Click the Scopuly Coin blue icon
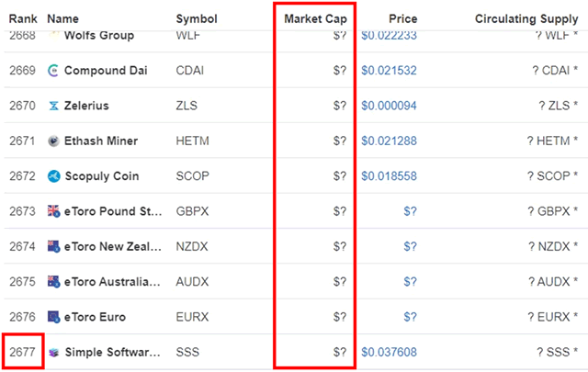The width and height of the screenshot is (588, 372). 53,176
